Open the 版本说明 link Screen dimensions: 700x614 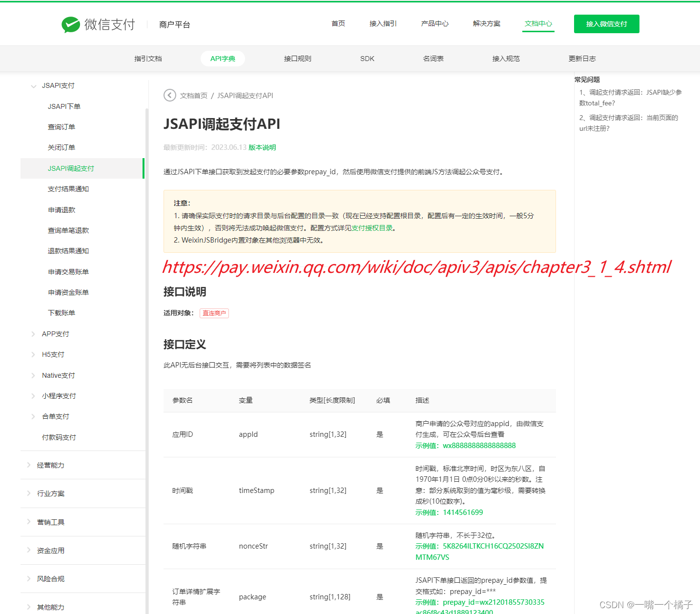(263, 147)
